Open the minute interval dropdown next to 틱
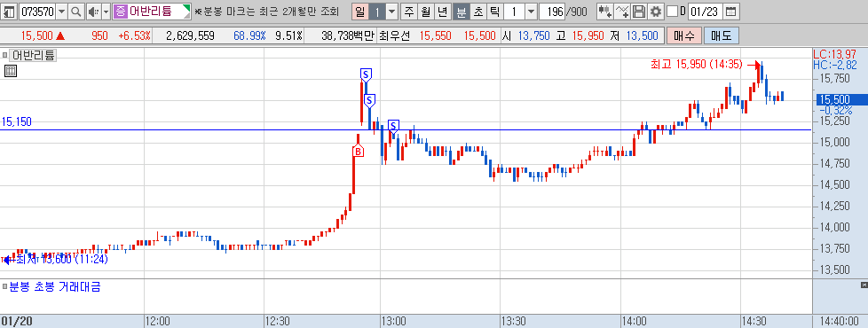Viewport: 868px width, 328px height. (531, 11)
